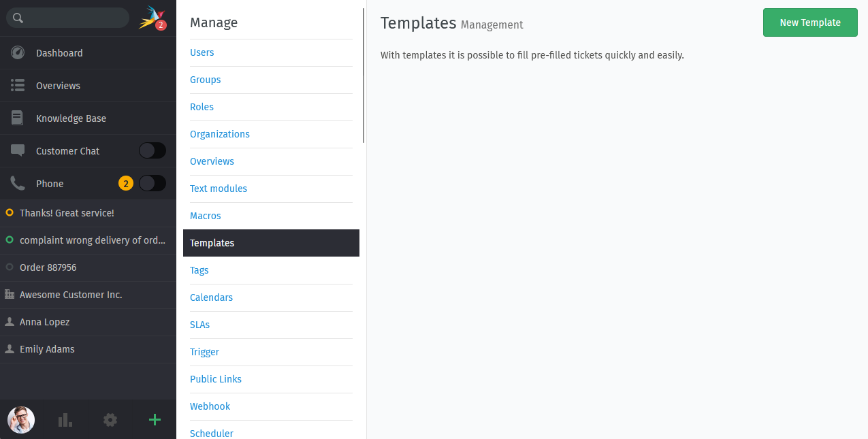Click the statistics bar chart icon
The width and height of the screenshot is (868, 439).
pos(65,420)
